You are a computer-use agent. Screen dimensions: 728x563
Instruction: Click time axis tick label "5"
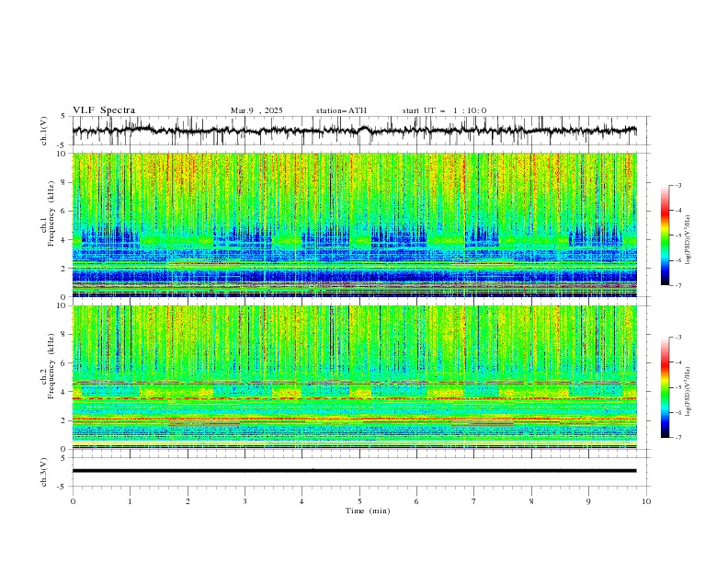click(x=359, y=501)
